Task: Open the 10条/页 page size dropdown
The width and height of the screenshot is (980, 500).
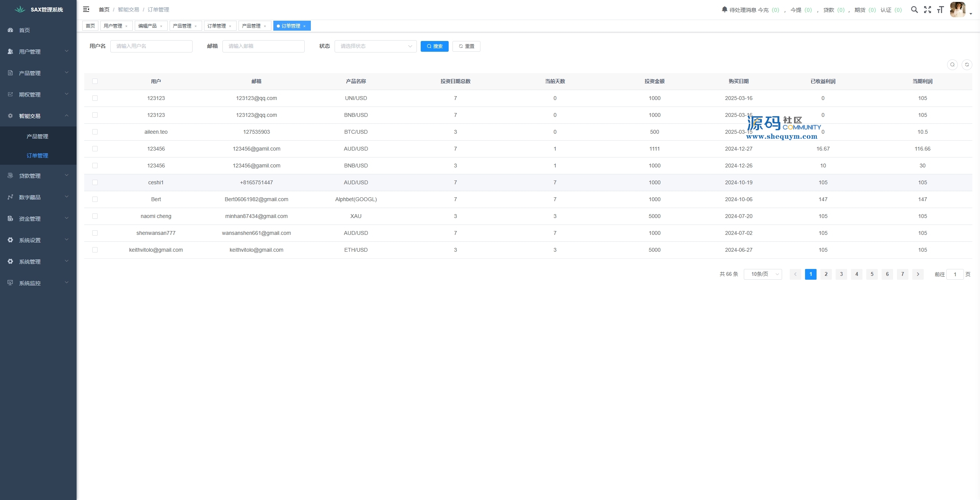Action: (763, 274)
